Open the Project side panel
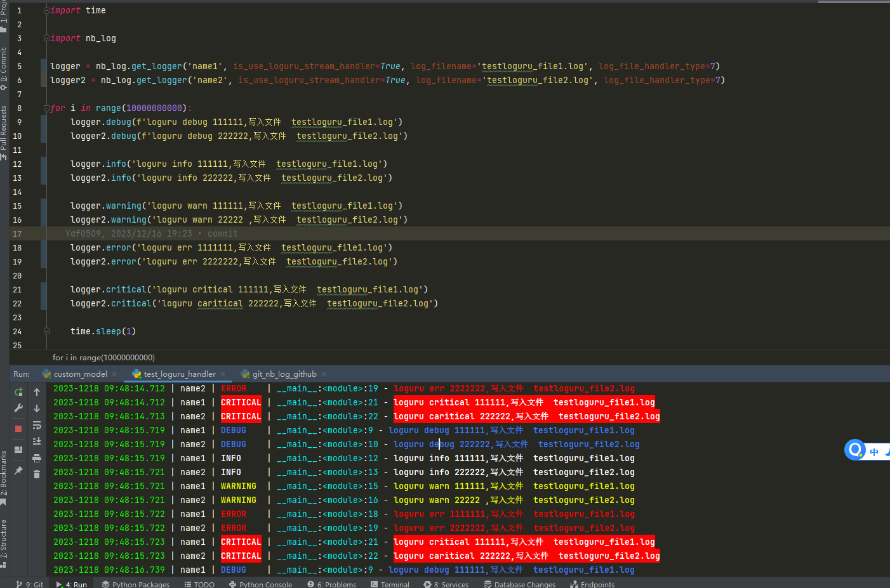Viewport: 890px width, 588px height. 4,16
